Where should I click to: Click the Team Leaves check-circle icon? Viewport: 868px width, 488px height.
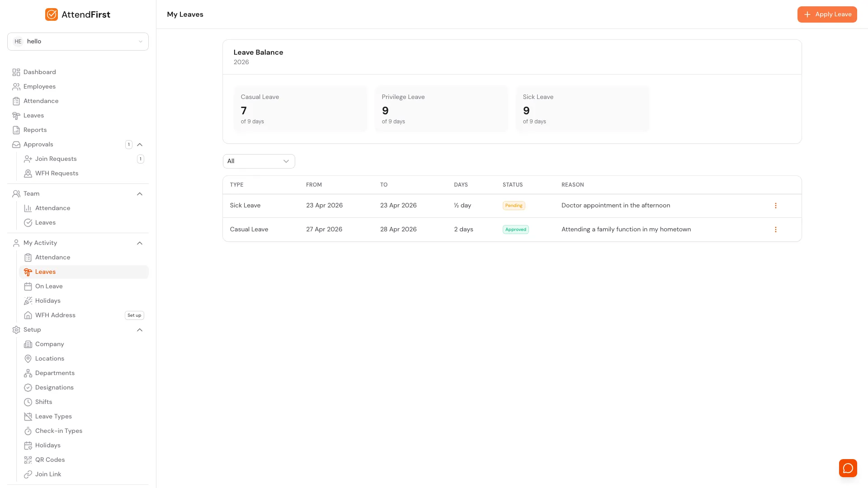[x=28, y=223]
